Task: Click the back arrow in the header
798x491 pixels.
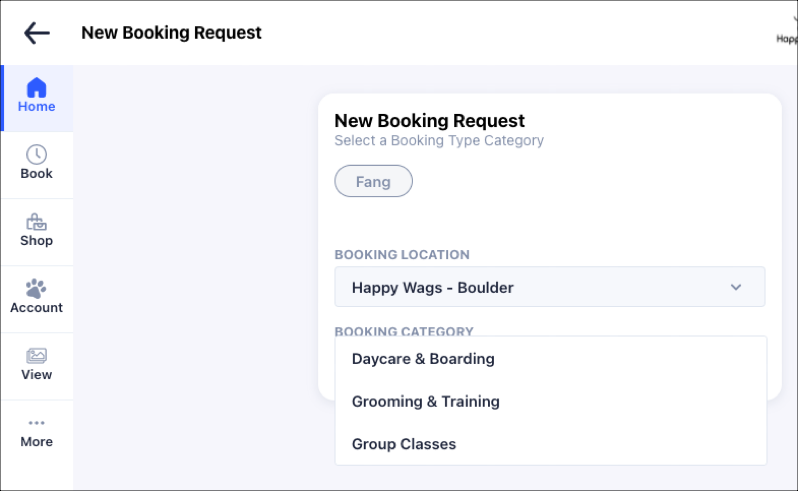Action: coord(37,33)
